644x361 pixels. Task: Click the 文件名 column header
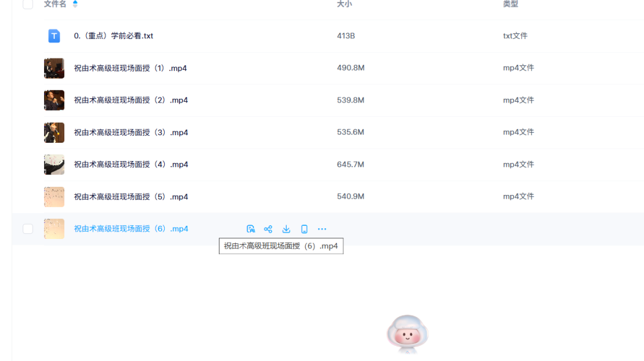55,4
